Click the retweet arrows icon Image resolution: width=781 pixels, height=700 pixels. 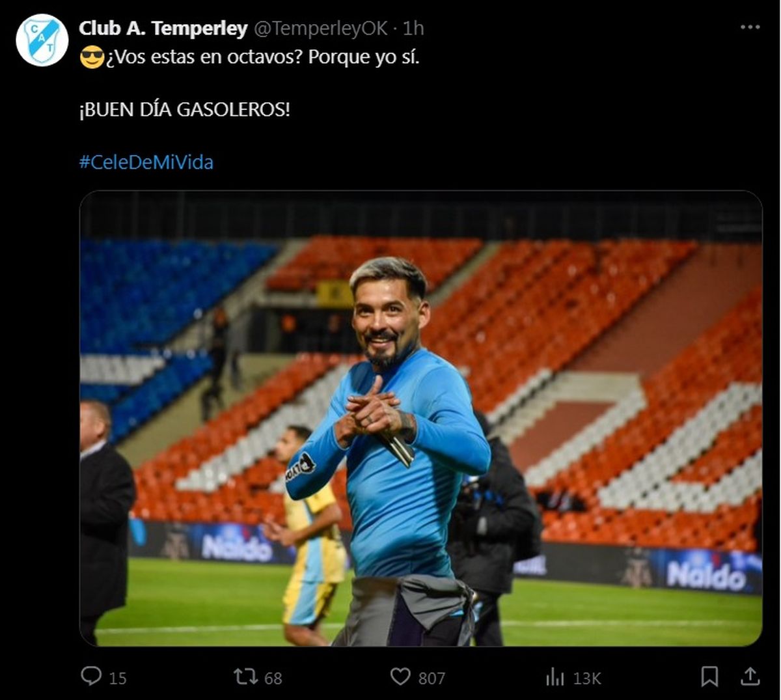click(x=246, y=677)
